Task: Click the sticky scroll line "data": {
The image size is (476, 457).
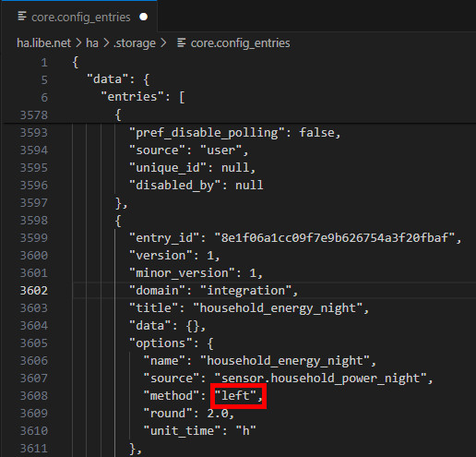Action: 118,79
